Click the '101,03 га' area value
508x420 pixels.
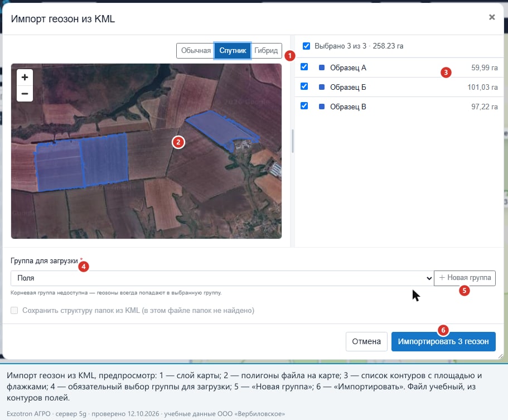(x=482, y=87)
